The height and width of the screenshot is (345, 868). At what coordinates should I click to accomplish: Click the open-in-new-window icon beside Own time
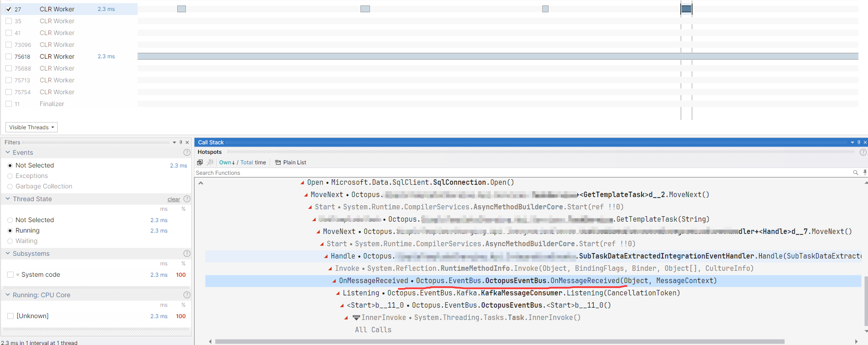click(x=200, y=162)
